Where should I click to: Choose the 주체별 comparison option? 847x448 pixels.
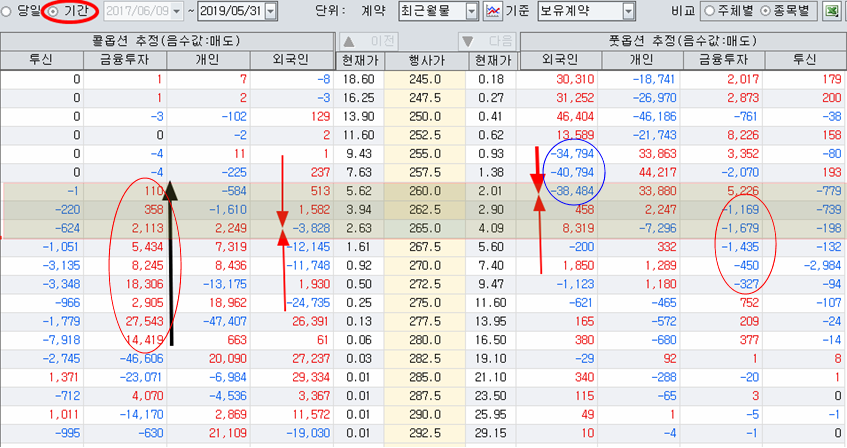[710, 11]
